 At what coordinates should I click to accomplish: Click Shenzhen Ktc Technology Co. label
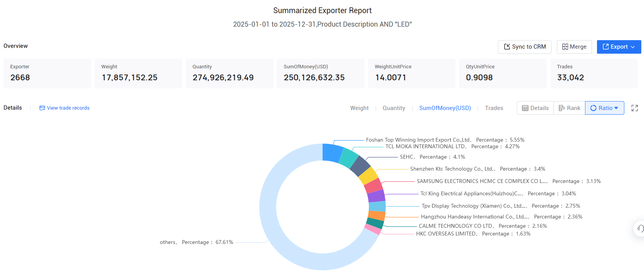tap(478, 169)
